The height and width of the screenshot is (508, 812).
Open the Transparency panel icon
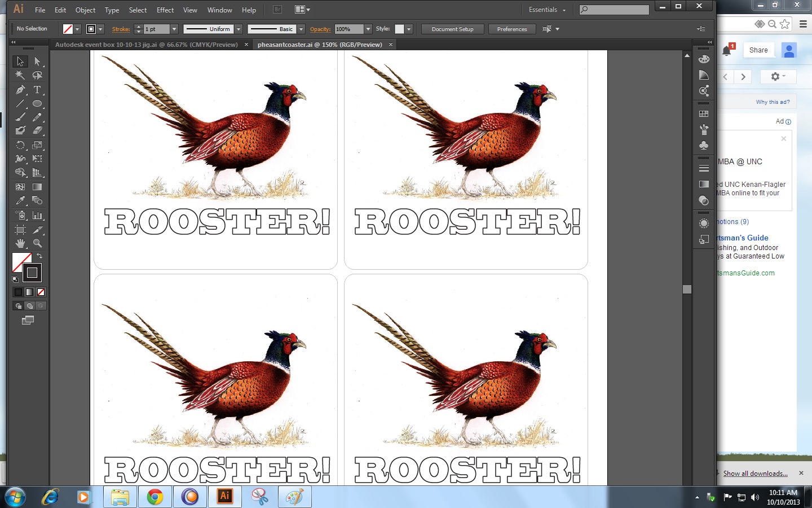pos(704,200)
